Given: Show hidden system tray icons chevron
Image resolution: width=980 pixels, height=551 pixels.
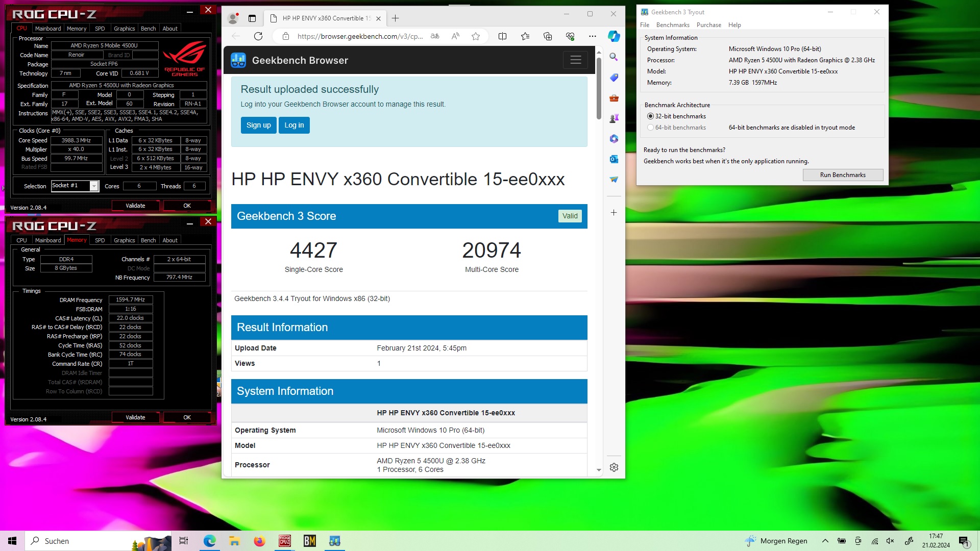Looking at the screenshot, I should pos(825,541).
